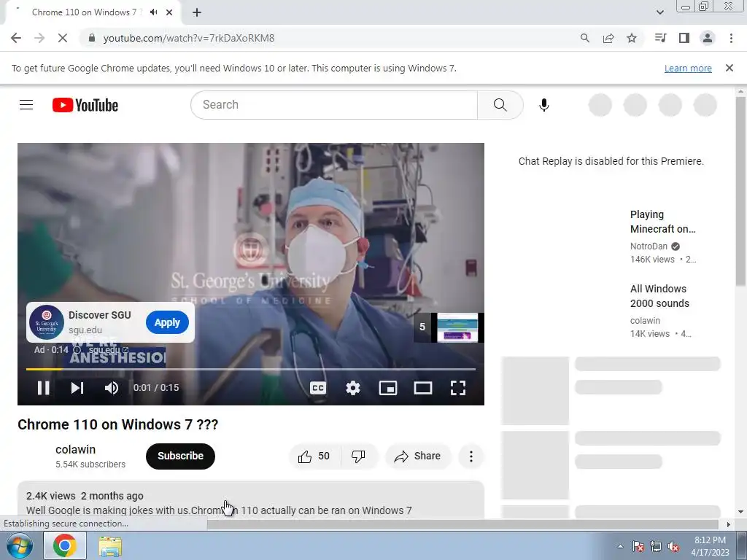Open video player settings gear
The height and width of the screenshot is (560, 747).
pyautogui.click(x=353, y=388)
